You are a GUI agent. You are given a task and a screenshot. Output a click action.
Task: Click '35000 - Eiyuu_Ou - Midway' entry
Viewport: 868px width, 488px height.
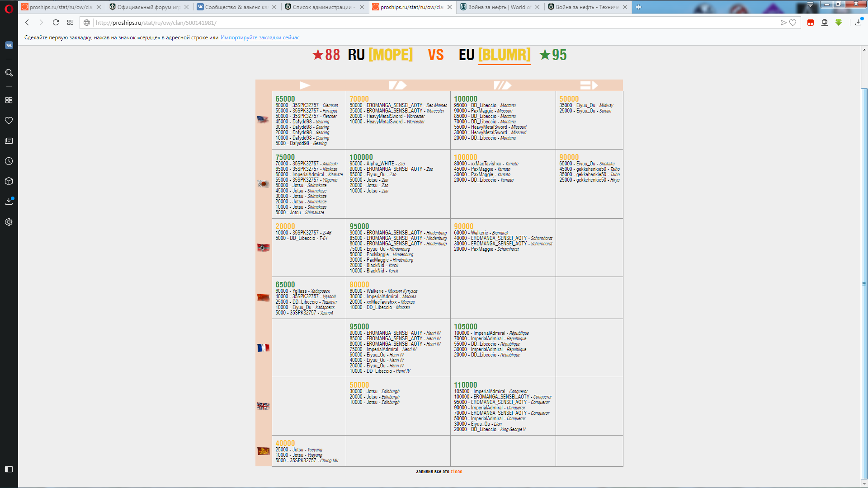(x=586, y=105)
